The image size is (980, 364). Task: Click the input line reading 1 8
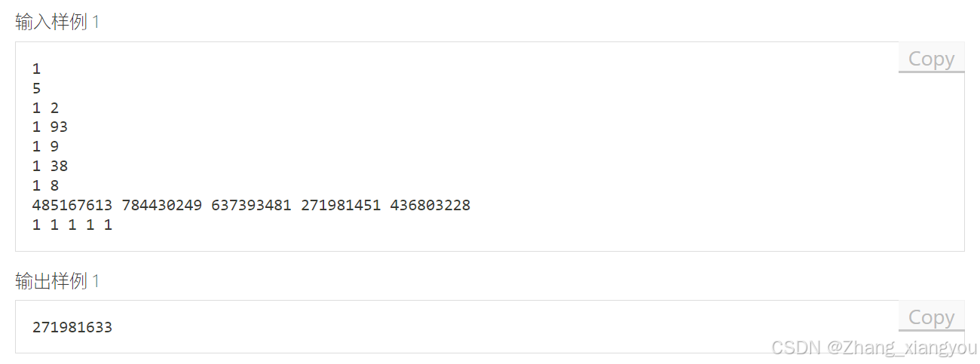coord(45,185)
